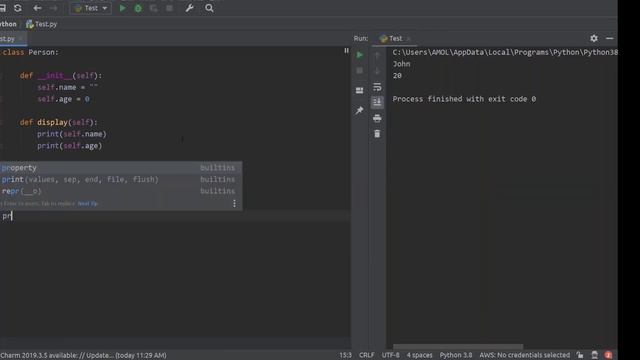Click the Forward navigation arrow
The height and width of the screenshot is (360, 640).
click(x=53, y=8)
